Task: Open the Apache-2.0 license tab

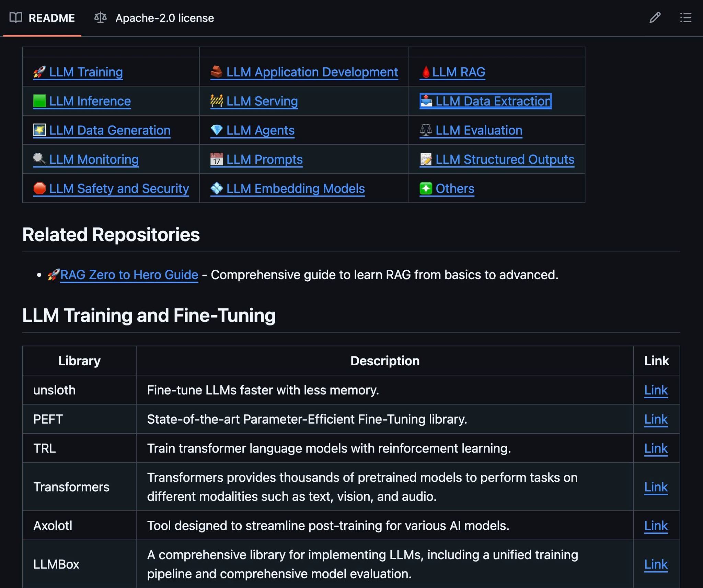Action: tap(154, 18)
